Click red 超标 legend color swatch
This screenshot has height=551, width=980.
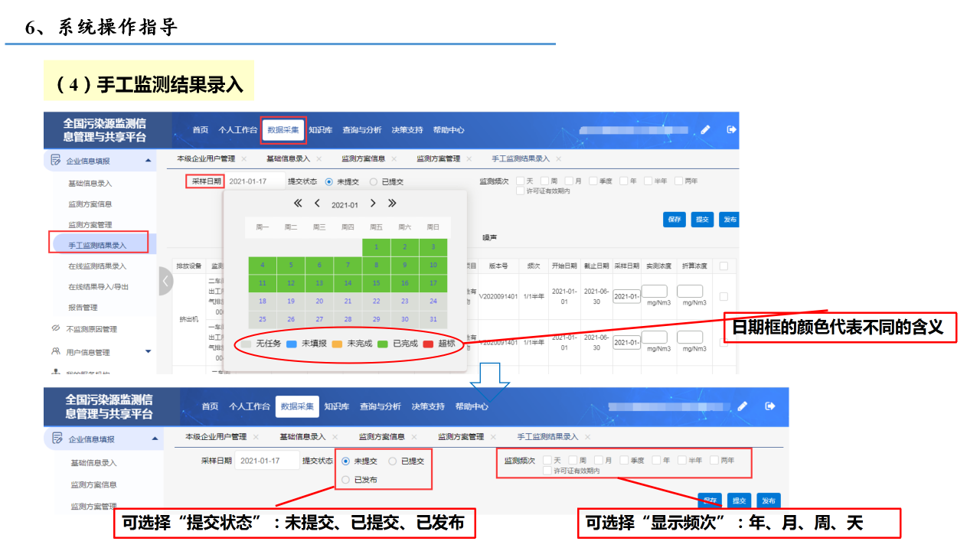click(x=428, y=344)
